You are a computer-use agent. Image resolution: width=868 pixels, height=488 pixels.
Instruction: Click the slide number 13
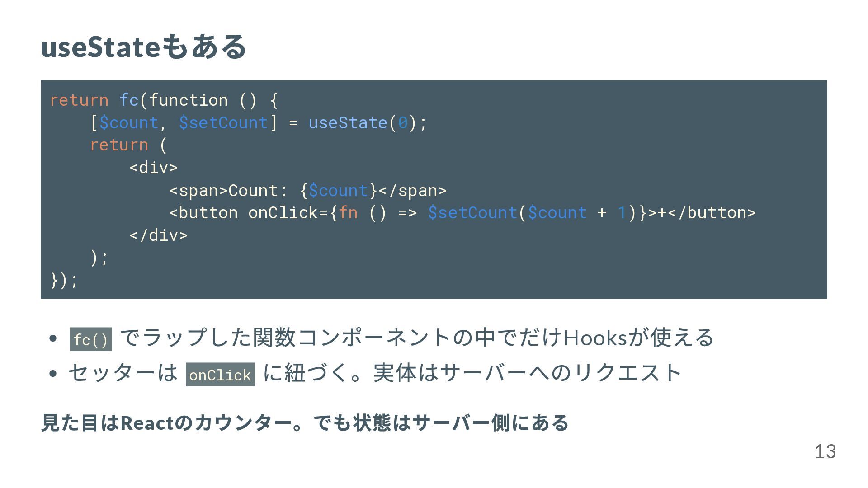pos(825,451)
